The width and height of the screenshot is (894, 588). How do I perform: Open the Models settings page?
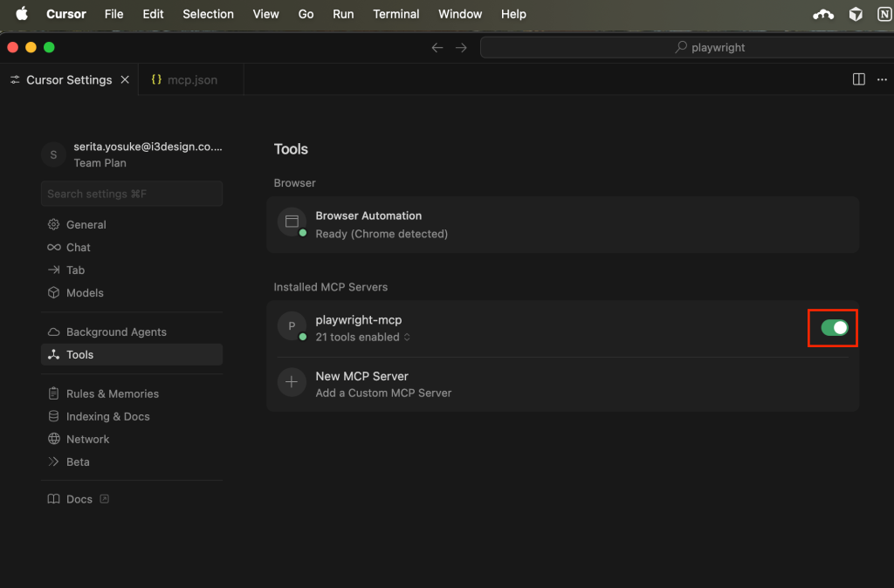85,292
